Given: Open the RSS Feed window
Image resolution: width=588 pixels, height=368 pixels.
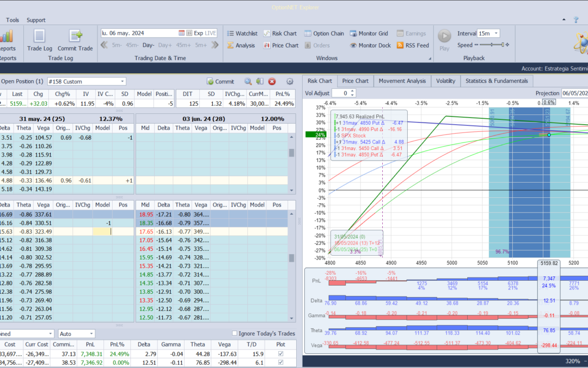Looking at the screenshot, I should [x=413, y=45].
